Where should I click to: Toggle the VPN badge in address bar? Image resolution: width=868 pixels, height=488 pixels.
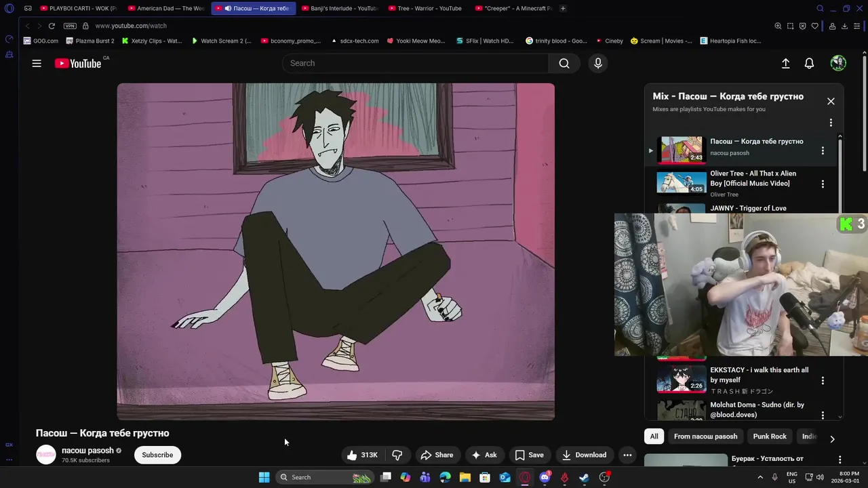70,26
